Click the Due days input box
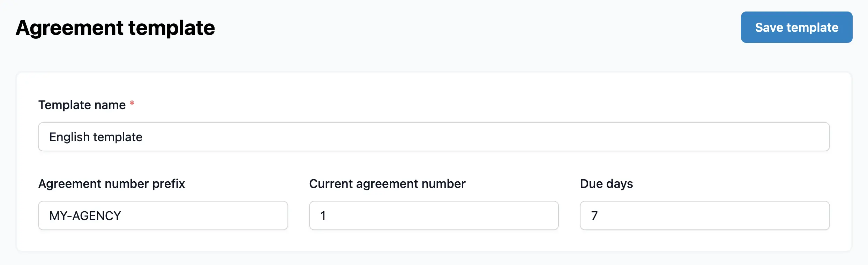 [705, 215]
